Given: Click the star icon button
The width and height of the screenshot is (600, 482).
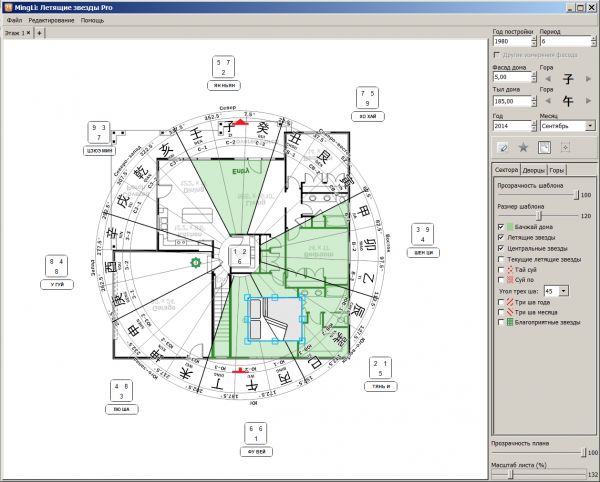Looking at the screenshot, I should tap(523, 148).
